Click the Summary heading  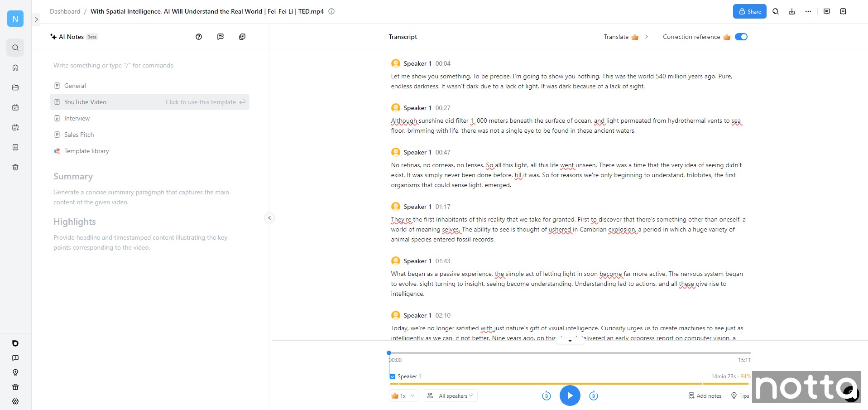(x=73, y=176)
